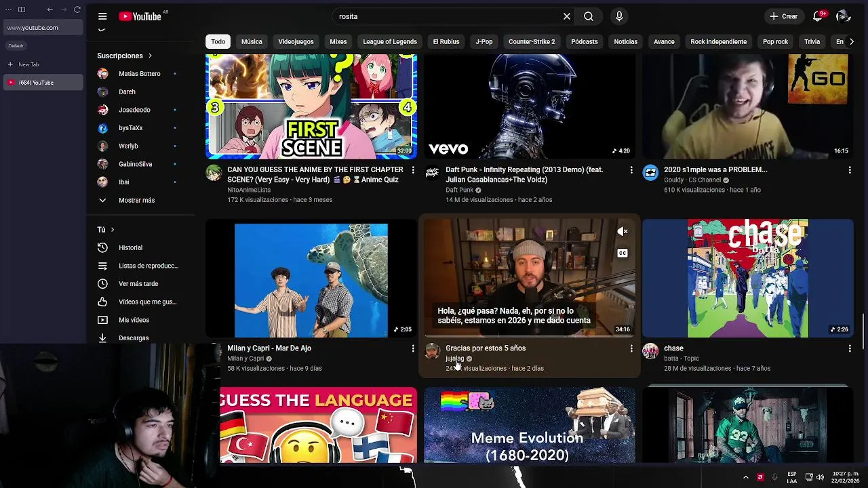Viewport: 868px width, 488px height.
Task: Unmute the Jujalag preview video
Action: 623,232
